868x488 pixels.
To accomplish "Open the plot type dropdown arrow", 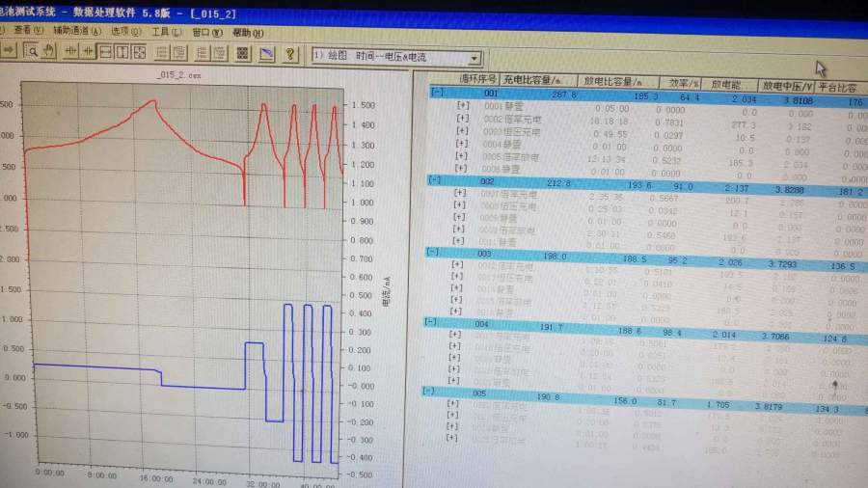I will pos(475,58).
